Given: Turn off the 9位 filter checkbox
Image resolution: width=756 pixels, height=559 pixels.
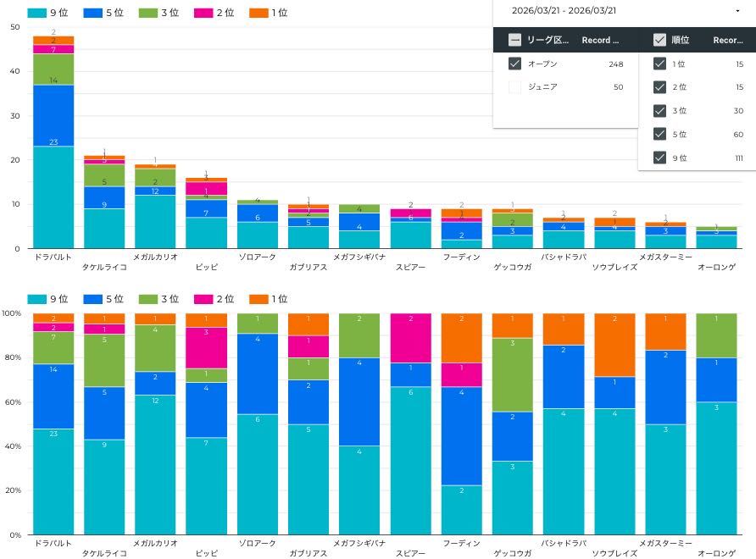Looking at the screenshot, I should [659, 157].
